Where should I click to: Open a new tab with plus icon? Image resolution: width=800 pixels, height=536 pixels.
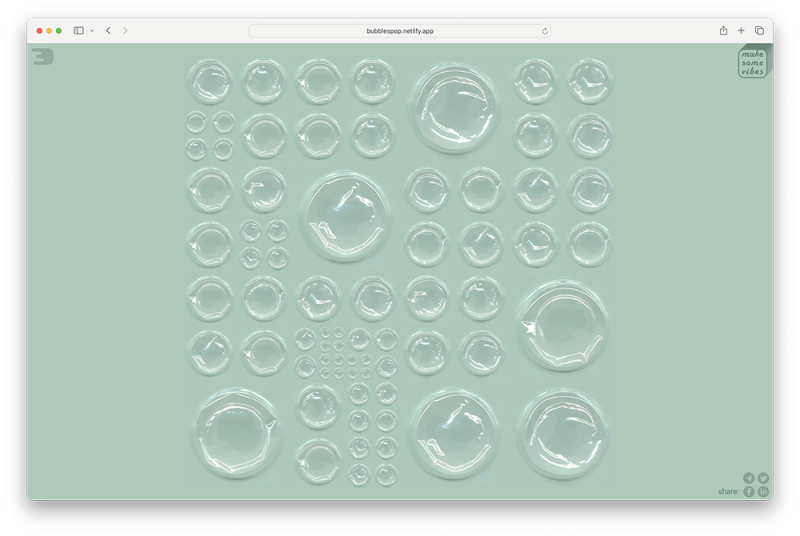click(741, 31)
